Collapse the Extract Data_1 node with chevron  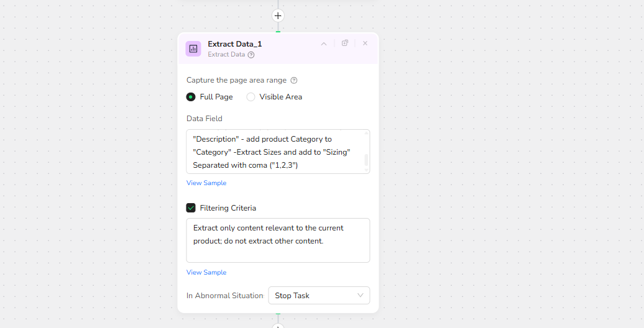click(324, 43)
